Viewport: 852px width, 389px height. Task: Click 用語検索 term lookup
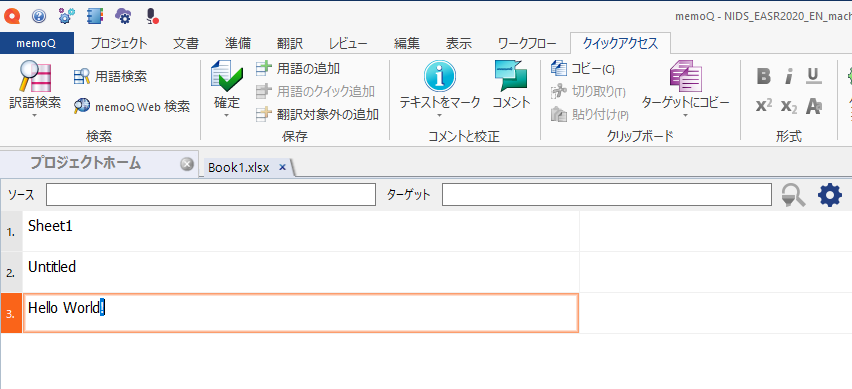[x=110, y=77]
